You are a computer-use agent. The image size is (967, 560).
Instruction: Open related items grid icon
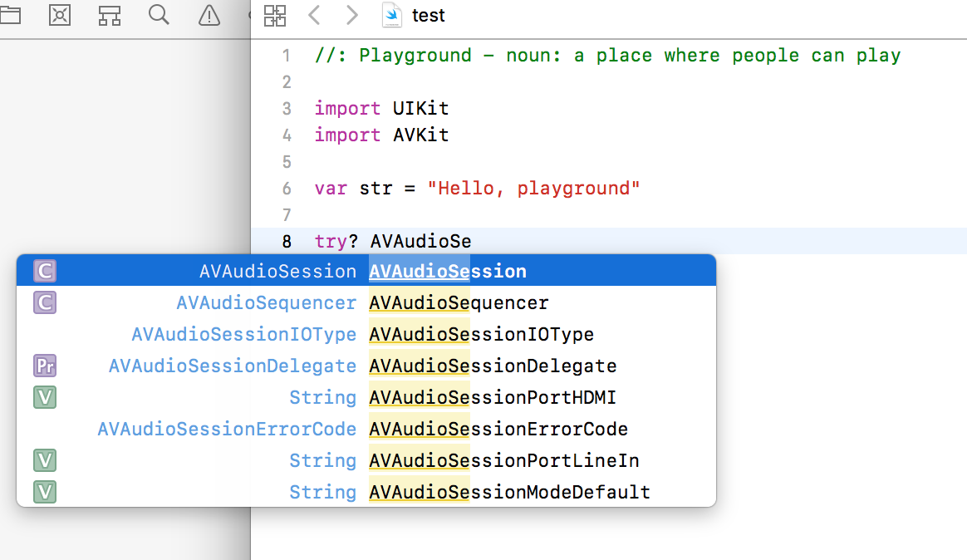274,16
